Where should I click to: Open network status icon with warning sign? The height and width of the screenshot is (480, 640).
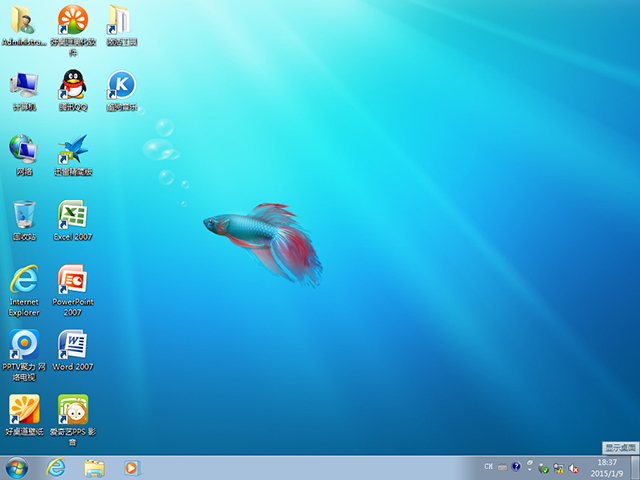pos(558,468)
